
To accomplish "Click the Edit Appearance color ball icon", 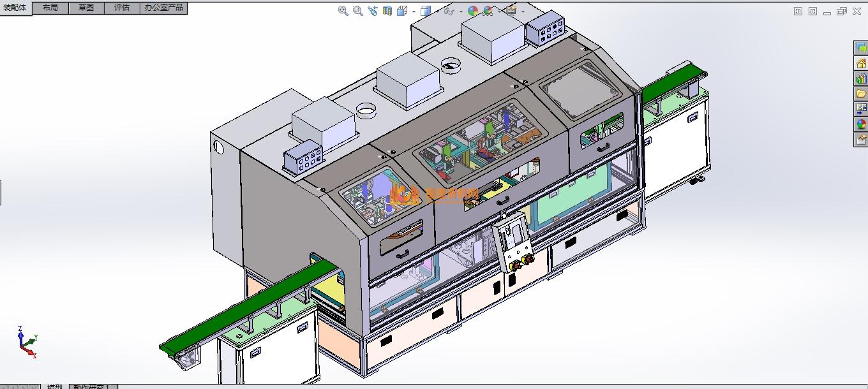I will pos(473,11).
